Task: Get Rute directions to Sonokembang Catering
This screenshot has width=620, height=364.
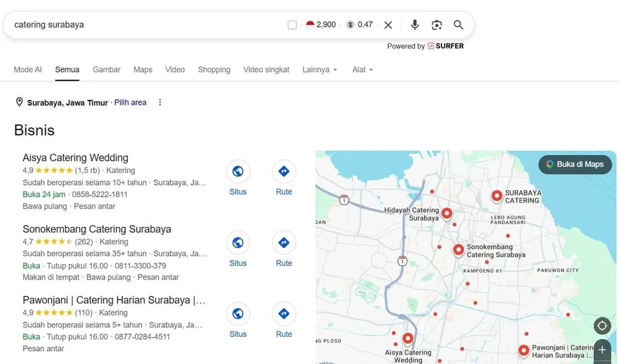Action: (284, 242)
